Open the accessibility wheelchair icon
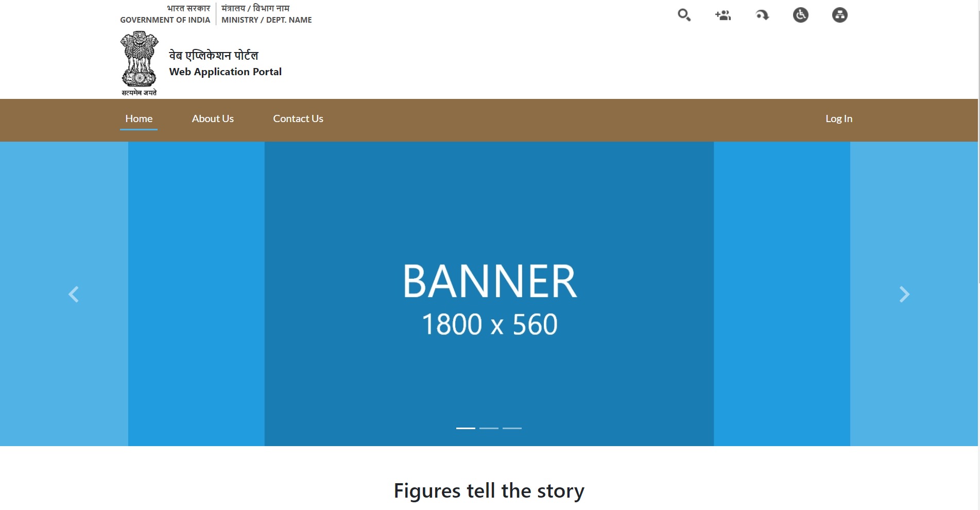 [801, 15]
